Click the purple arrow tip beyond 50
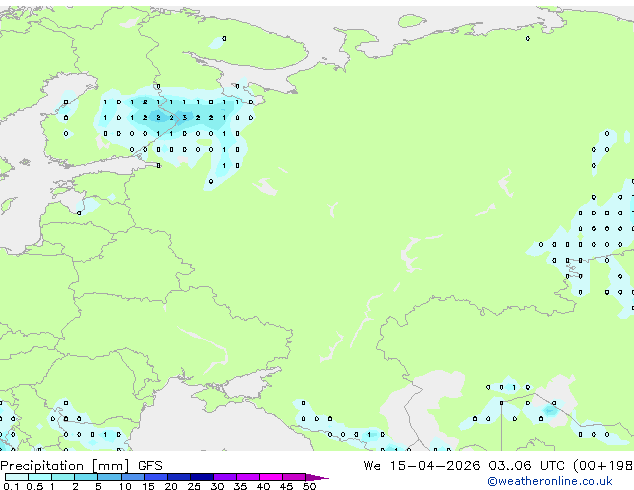Image resolution: width=634 pixels, height=490 pixels. (x=317, y=477)
